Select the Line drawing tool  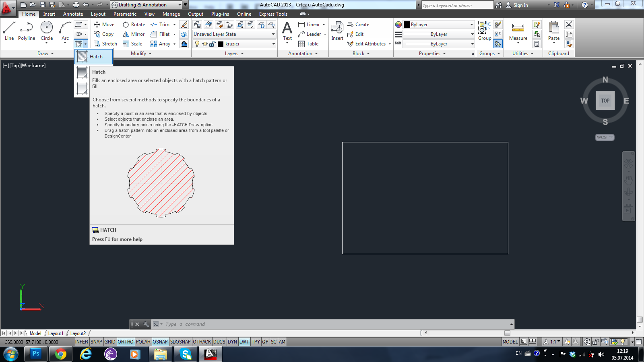tap(9, 31)
